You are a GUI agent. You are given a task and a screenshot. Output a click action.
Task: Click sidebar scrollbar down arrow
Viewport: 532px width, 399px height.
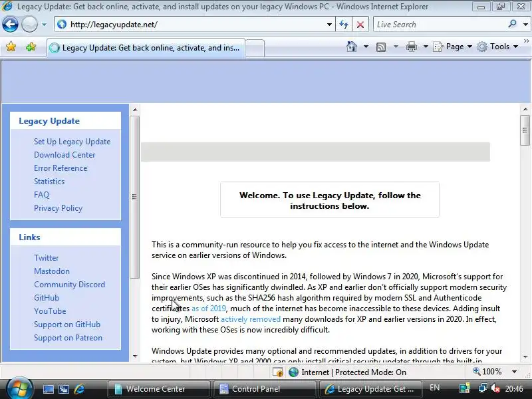point(135,356)
